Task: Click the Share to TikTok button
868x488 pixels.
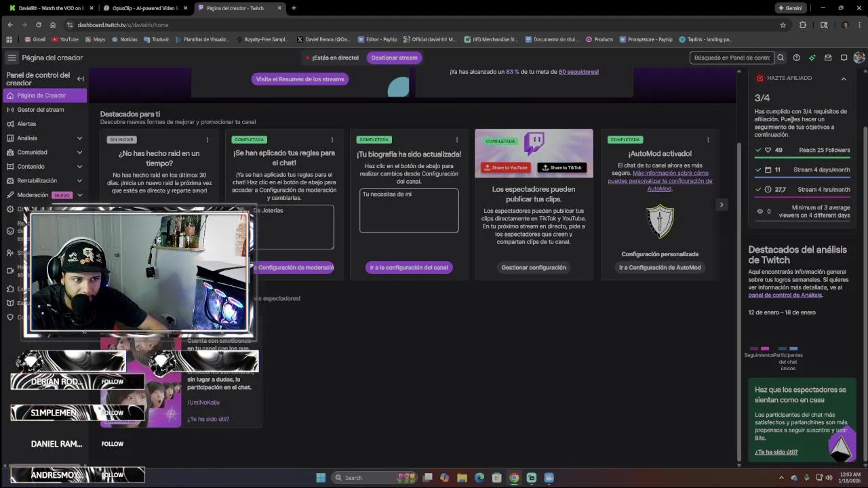Action: (x=562, y=167)
